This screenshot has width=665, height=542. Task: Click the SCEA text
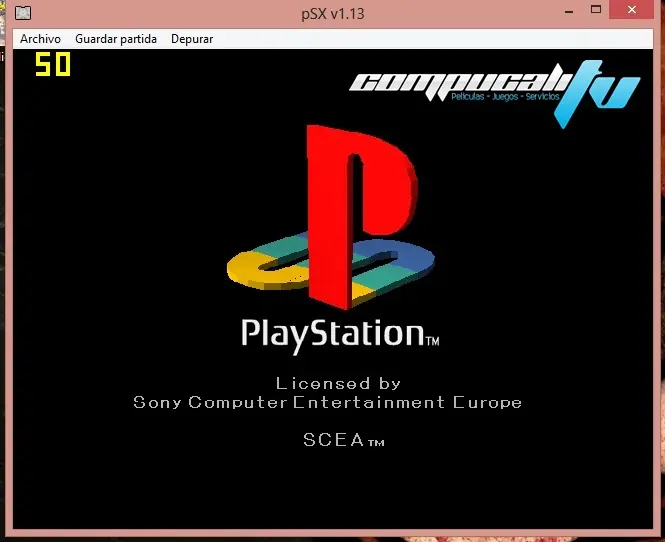[x=344, y=440]
